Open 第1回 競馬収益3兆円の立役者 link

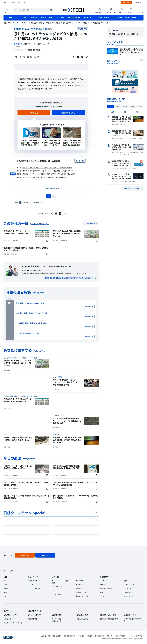pos(47,167)
